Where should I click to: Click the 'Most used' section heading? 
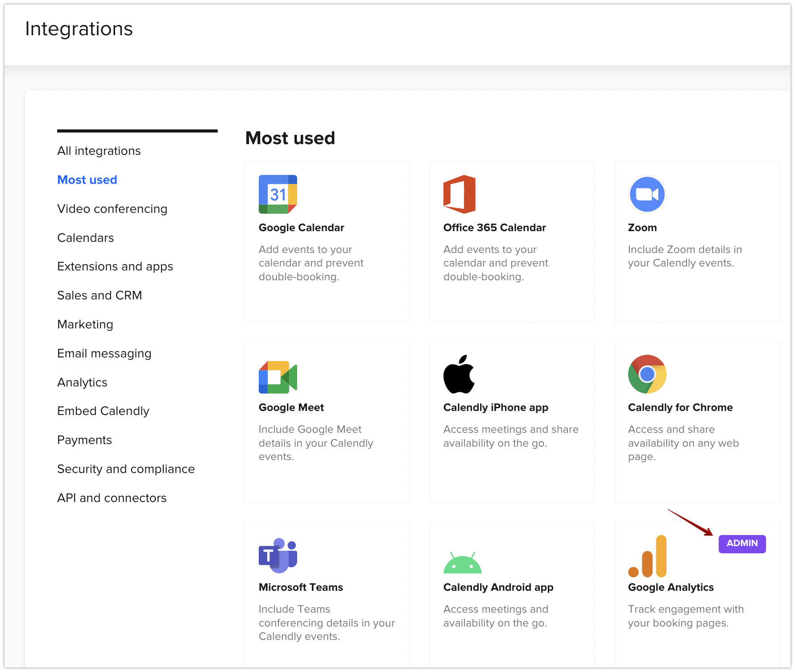point(290,138)
